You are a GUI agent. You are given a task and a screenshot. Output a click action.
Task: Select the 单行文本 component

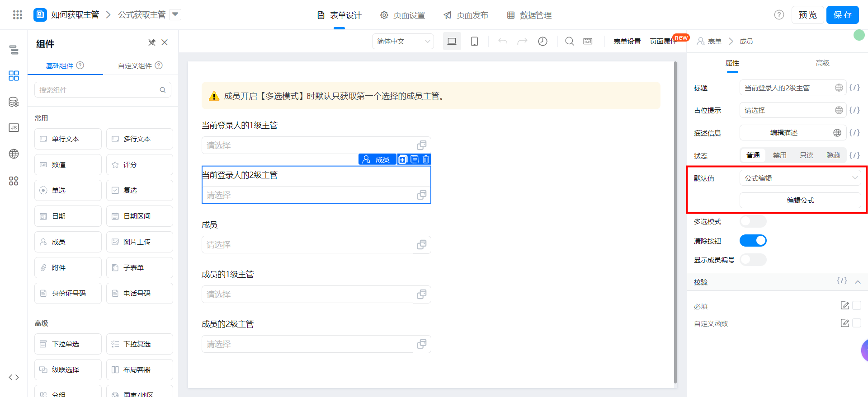(x=68, y=139)
